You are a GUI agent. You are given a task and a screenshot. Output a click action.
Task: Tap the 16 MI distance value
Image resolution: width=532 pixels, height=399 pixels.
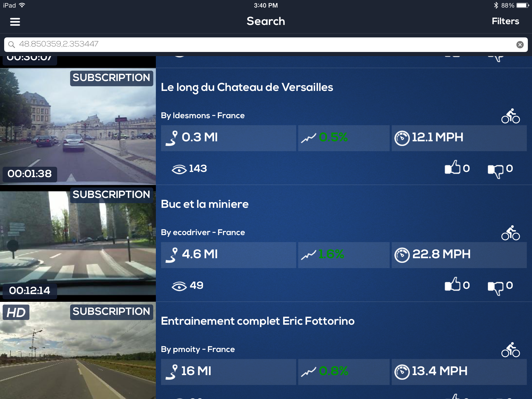(x=196, y=371)
